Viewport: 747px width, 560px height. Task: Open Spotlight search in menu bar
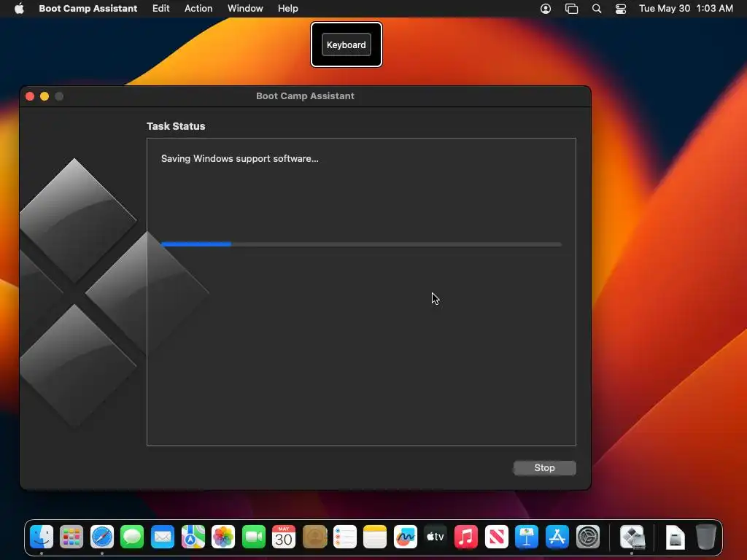coord(597,9)
